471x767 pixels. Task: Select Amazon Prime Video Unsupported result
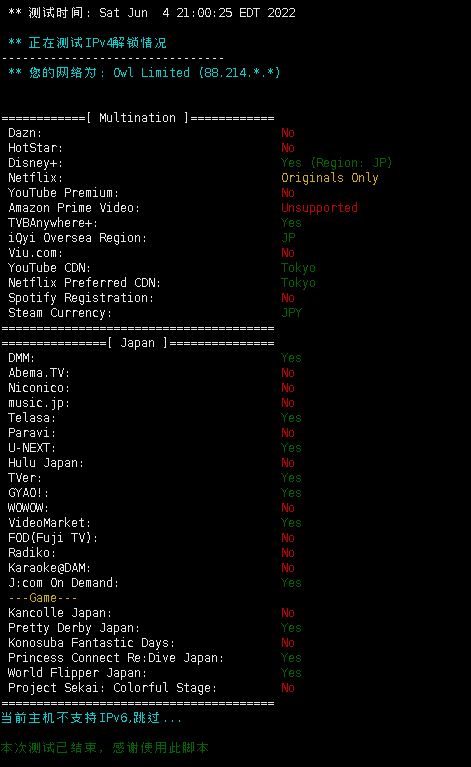(x=319, y=208)
